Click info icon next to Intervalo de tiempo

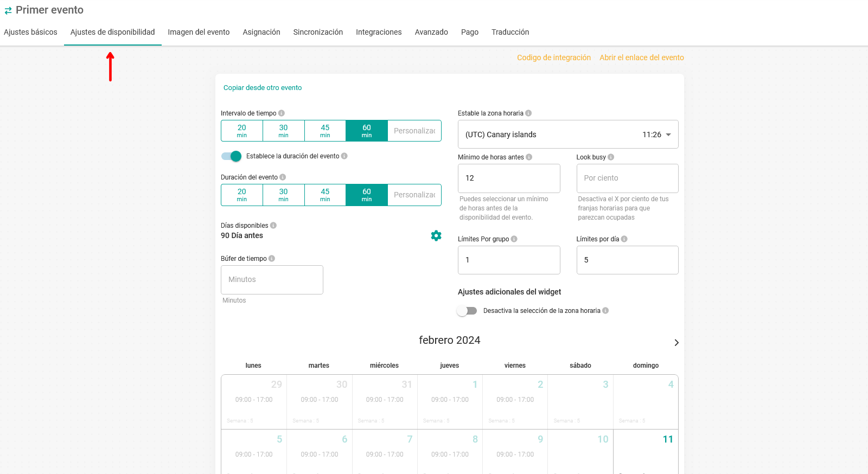coord(282,113)
